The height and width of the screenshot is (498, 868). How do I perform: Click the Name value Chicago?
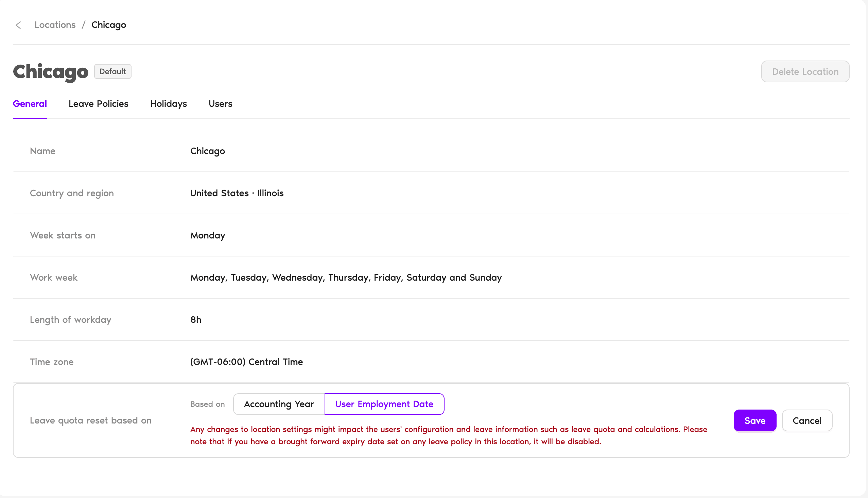207,151
